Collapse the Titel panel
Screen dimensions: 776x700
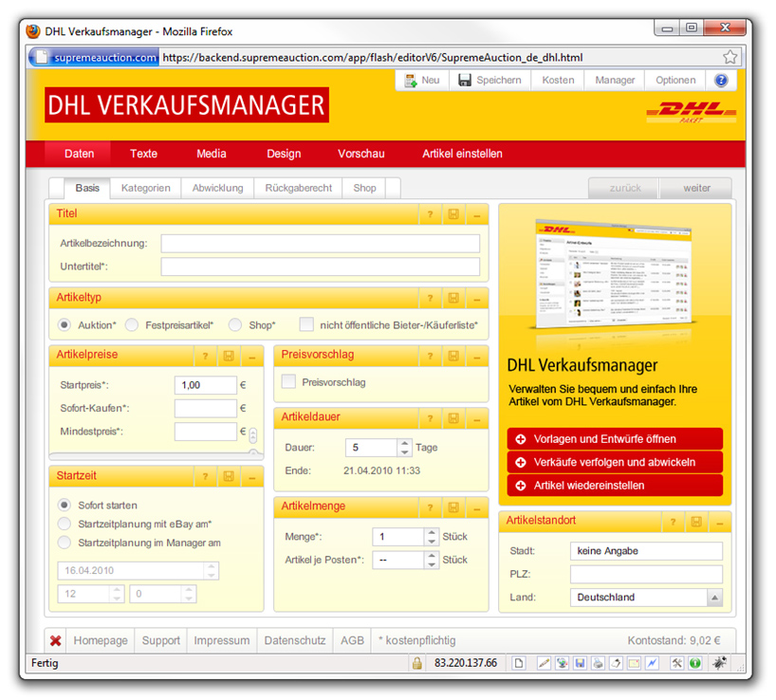coord(477,214)
